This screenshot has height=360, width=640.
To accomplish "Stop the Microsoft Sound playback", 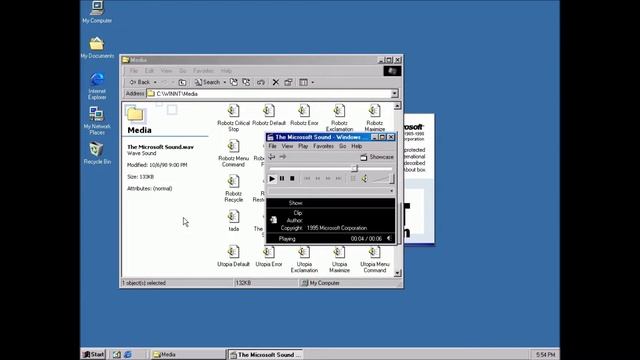I will 292,179.
